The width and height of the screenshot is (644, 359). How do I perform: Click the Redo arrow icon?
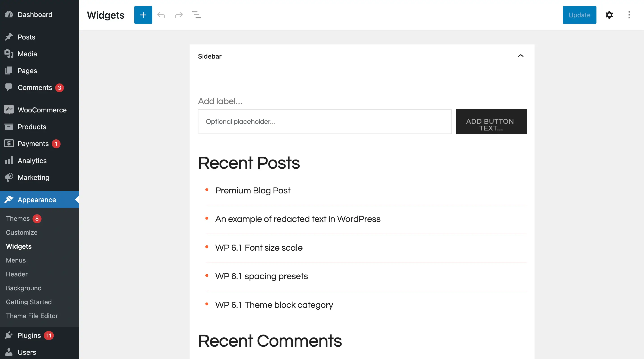click(x=178, y=15)
